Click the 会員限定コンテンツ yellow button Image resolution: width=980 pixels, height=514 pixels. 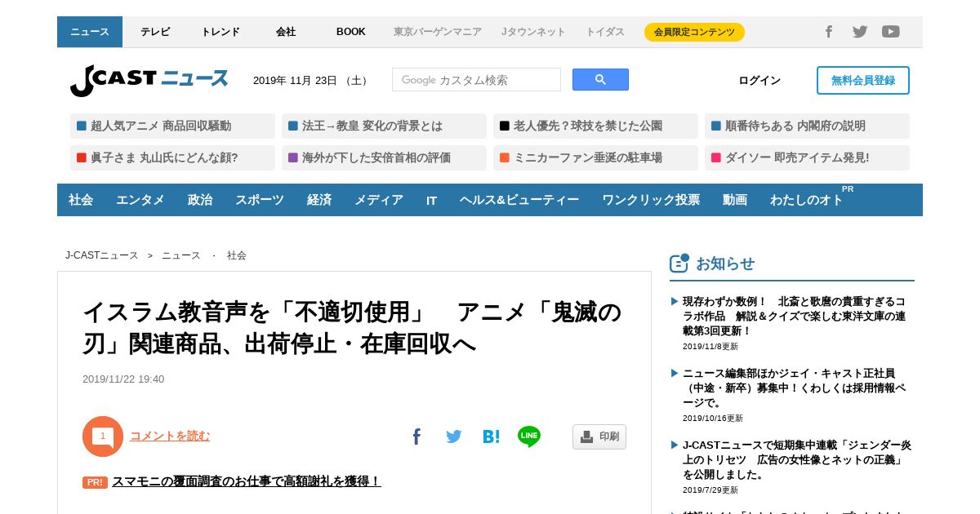click(x=694, y=32)
